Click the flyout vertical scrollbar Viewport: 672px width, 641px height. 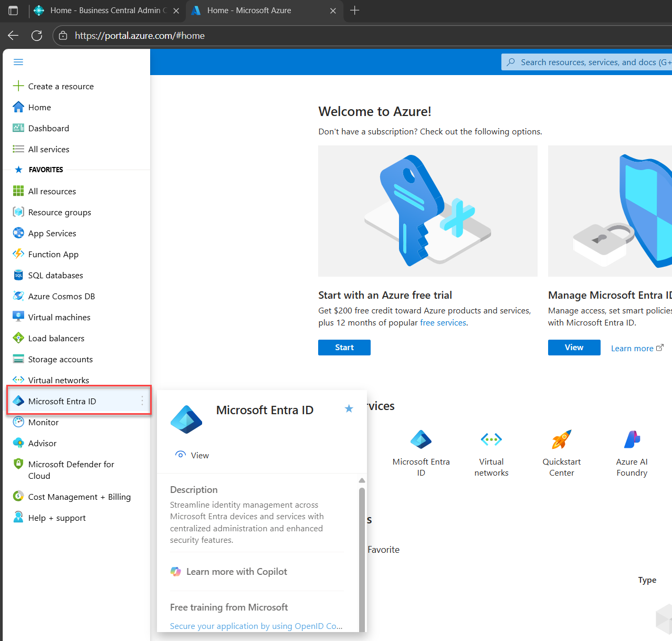[362, 559]
